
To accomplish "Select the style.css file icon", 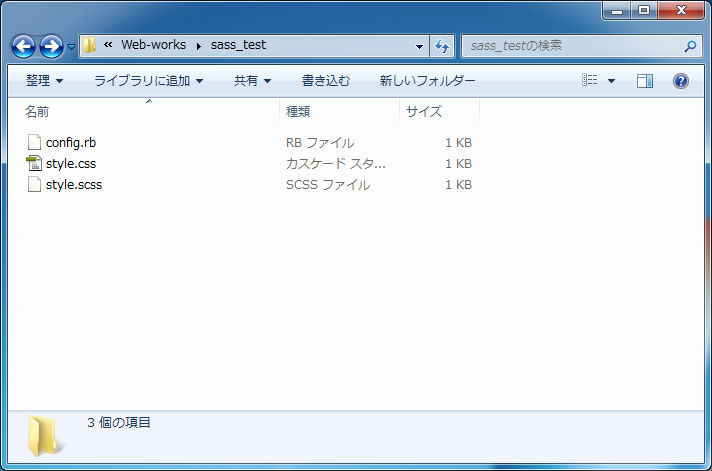I will click(34, 163).
